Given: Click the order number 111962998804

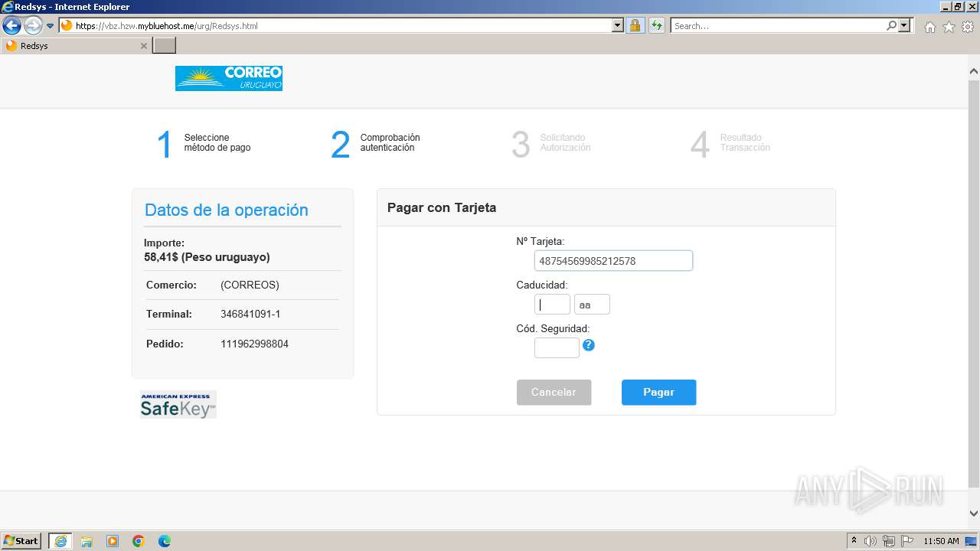Looking at the screenshot, I should click(x=254, y=344).
